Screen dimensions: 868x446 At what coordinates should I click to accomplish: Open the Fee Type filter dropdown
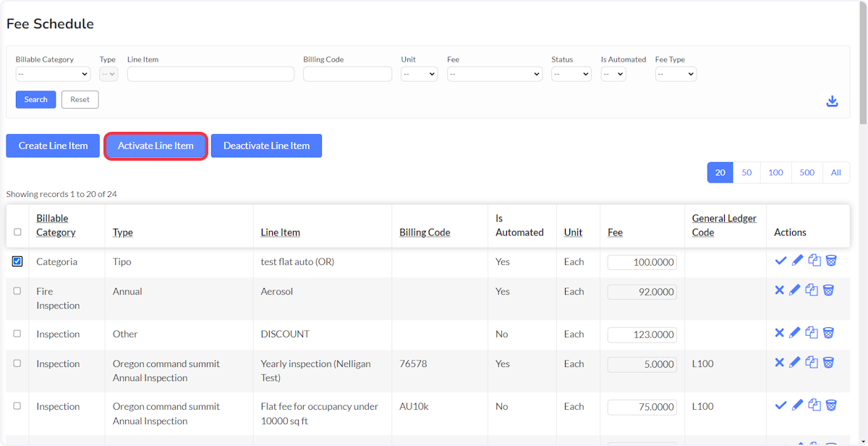676,74
